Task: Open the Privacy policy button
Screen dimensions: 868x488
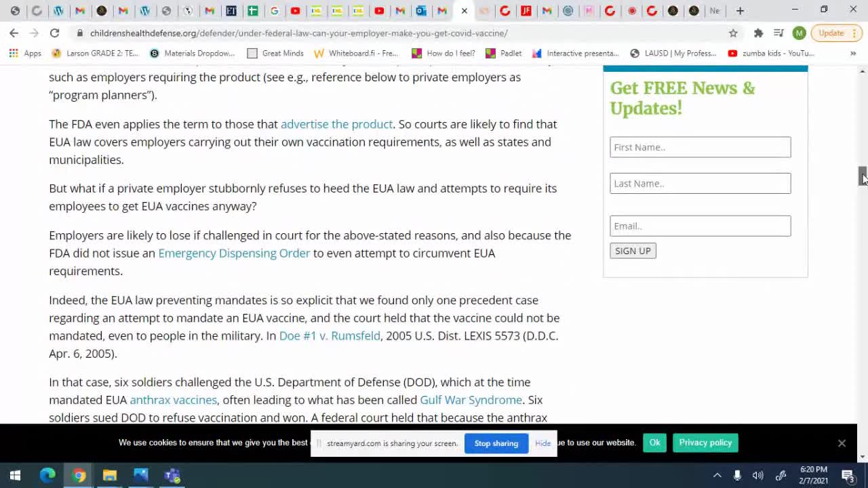Action: (x=705, y=443)
